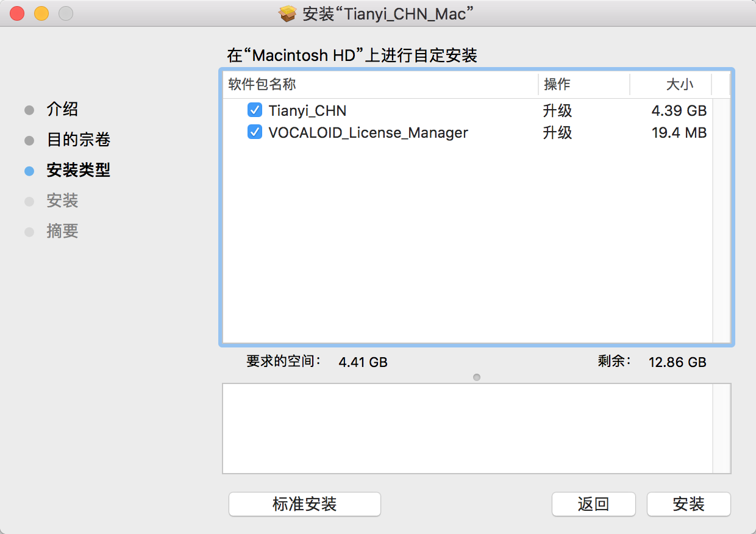Click the 摘要 step in sidebar
The height and width of the screenshot is (534, 756).
tap(62, 232)
